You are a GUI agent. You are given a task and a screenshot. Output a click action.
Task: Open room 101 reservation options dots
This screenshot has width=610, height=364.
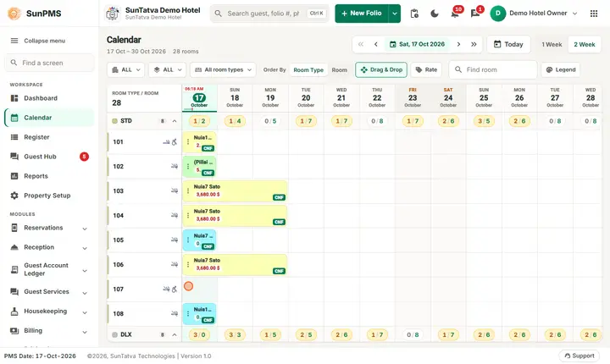pyautogui.click(x=188, y=142)
